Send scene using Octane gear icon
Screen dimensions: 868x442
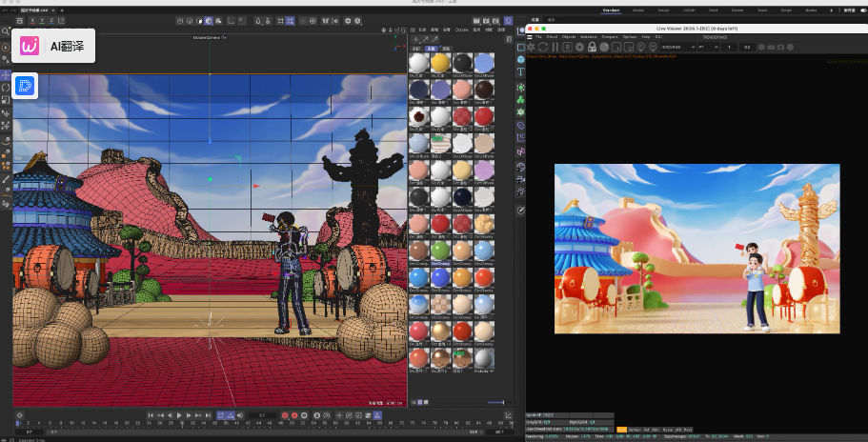pyautogui.click(x=532, y=46)
